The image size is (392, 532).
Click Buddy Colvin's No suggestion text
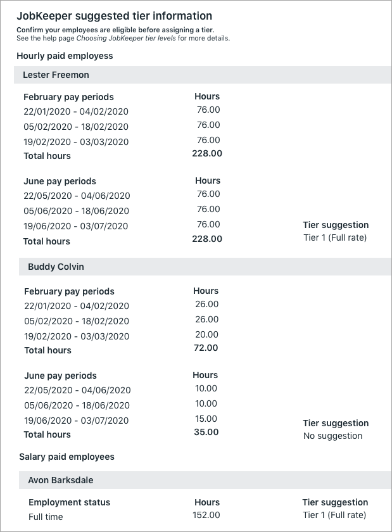(332, 436)
